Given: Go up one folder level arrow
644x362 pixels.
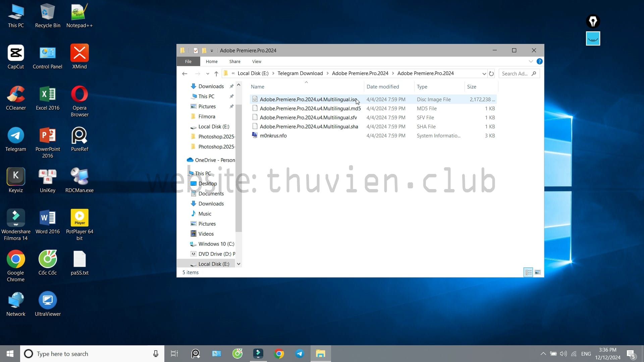Looking at the screenshot, I should 216,73.
